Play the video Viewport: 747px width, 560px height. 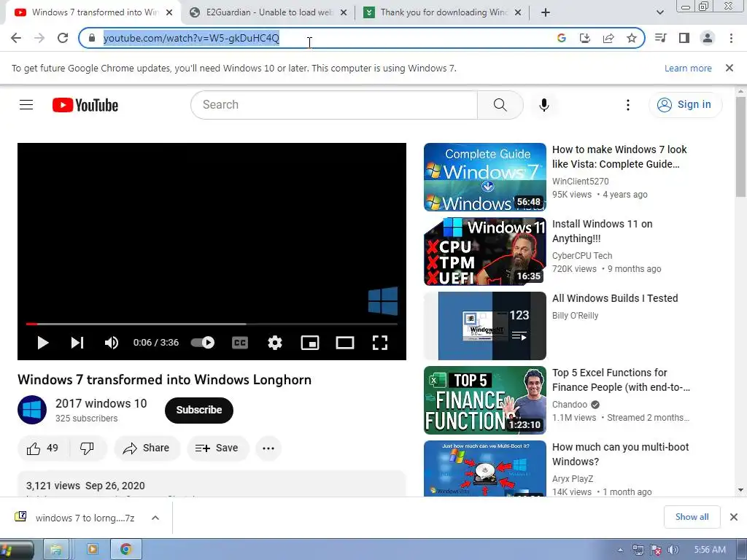coord(43,343)
